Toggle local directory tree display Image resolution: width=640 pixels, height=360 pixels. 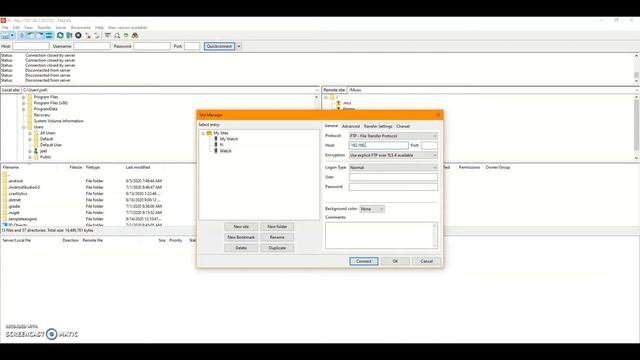click(x=31, y=36)
